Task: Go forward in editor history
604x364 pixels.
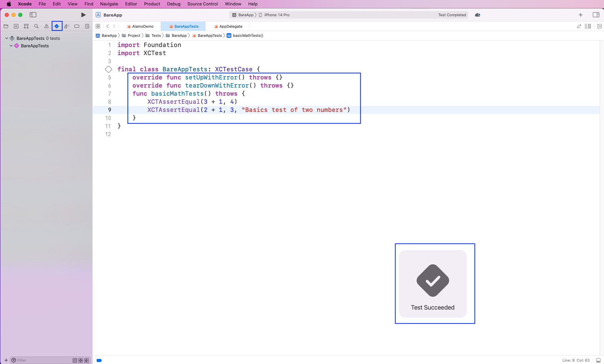Action: [x=114, y=26]
